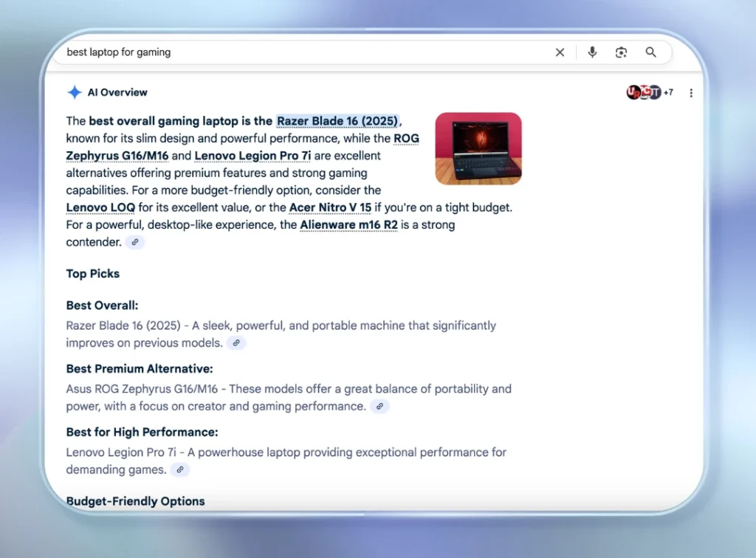Click the 'AI Overview' label
The width and height of the screenshot is (756, 558).
[117, 92]
